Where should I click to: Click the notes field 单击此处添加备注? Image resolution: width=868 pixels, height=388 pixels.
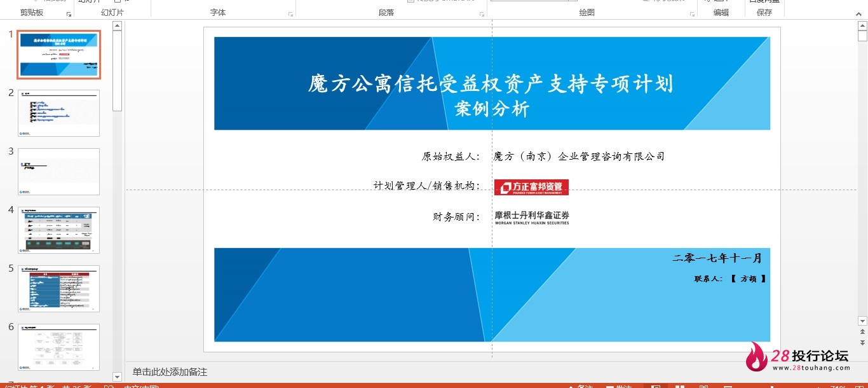click(x=170, y=372)
